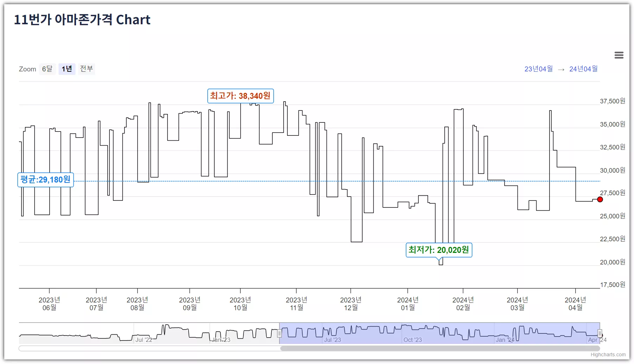
Task: Click the horizontal scrollbar thumb below navigator
Action: 440,349
